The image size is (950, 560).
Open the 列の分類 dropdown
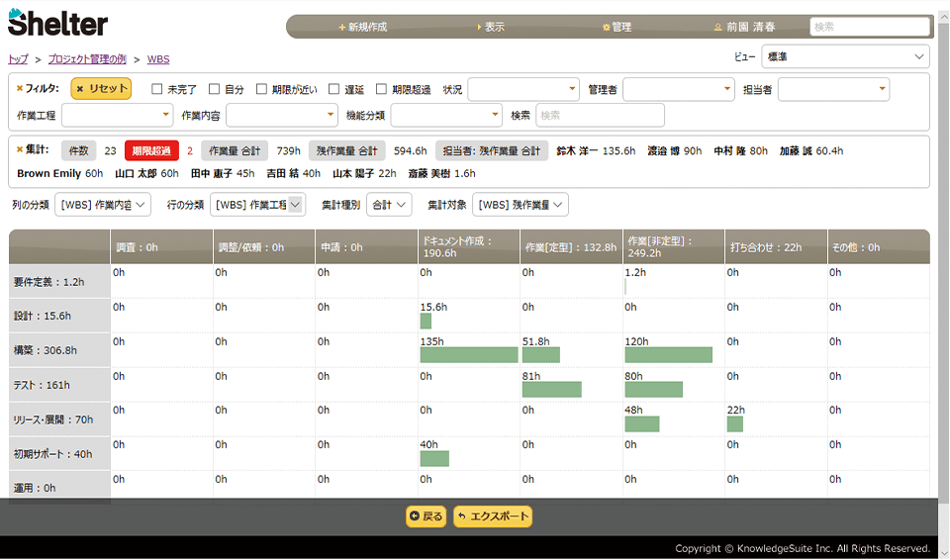pos(104,205)
